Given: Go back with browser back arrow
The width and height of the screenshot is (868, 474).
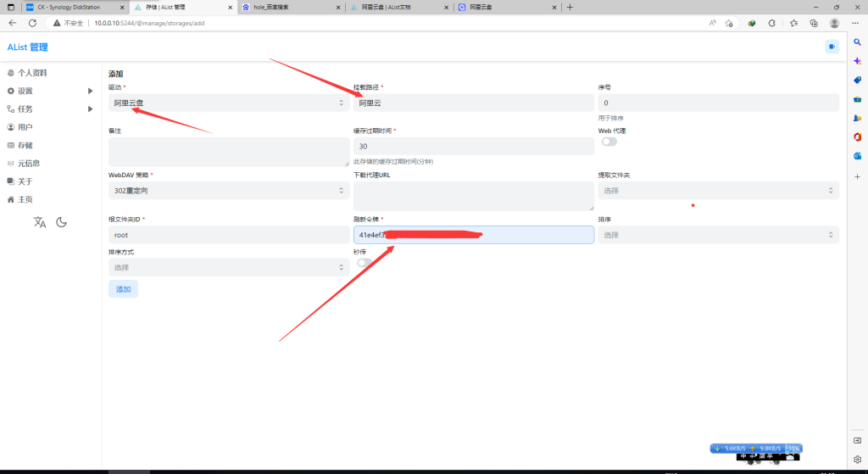Looking at the screenshot, I should click(x=13, y=23).
